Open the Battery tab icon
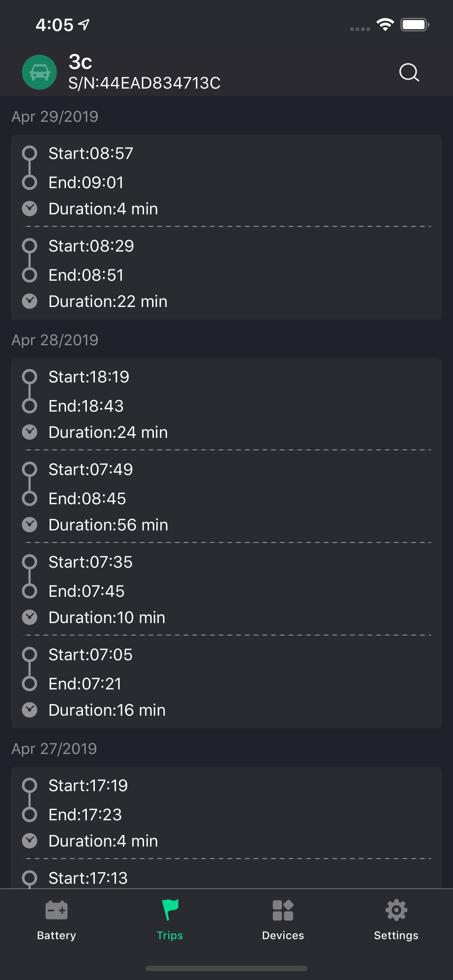The image size is (453, 980). tap(56, 910)
